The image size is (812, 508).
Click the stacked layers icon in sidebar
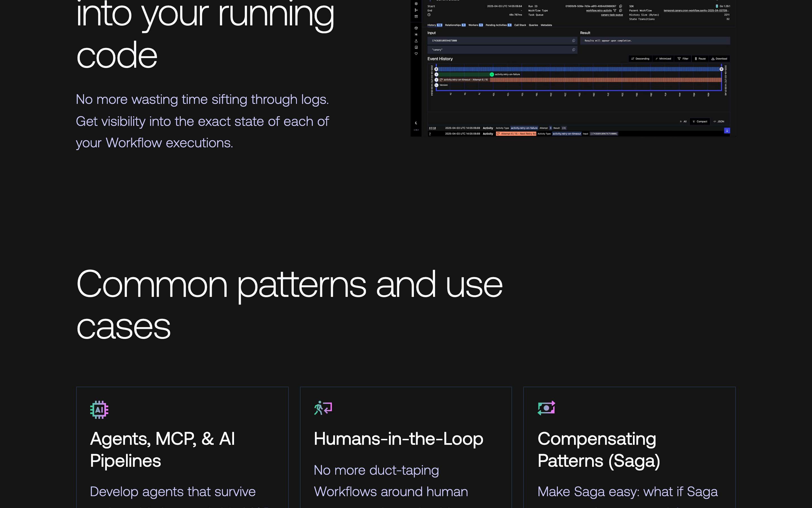coord(416,4)
